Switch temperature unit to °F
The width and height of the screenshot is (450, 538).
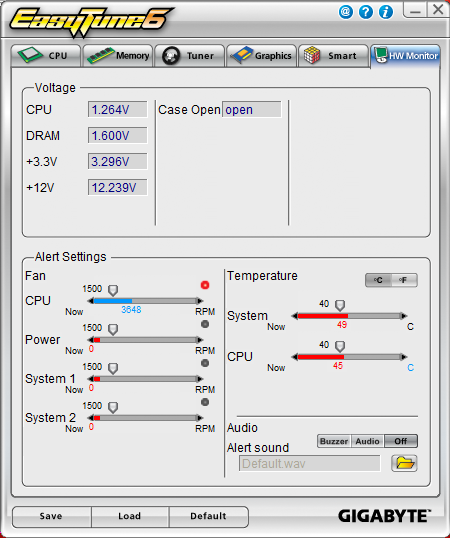click(x=404, y=280)
